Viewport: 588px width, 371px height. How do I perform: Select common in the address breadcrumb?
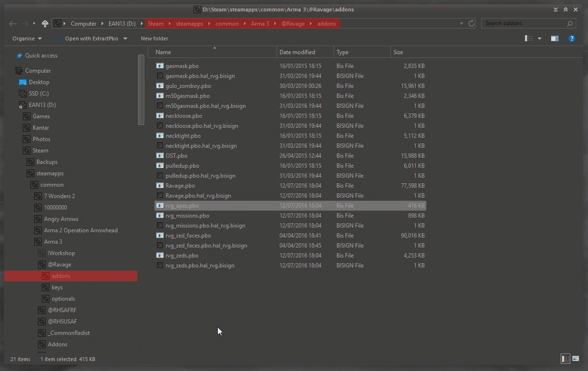click(x=227, y=23)
